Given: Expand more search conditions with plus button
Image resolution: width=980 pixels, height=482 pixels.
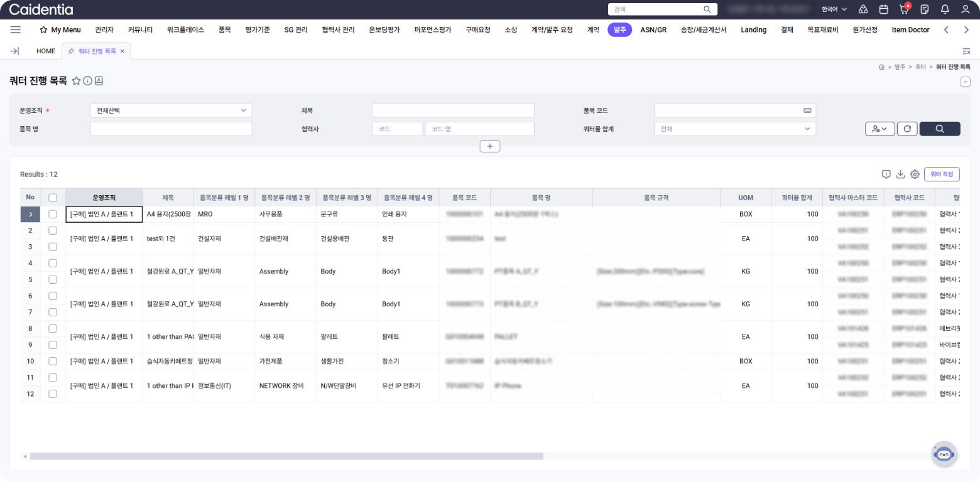Looking at the screenshot, I should click(489, 146).
